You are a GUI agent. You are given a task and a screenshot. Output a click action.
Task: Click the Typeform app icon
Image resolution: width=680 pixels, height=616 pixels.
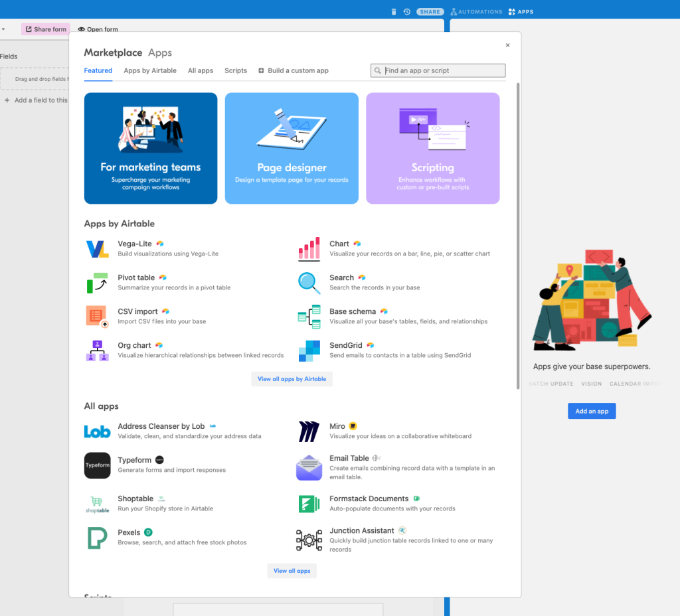(97, 465)
